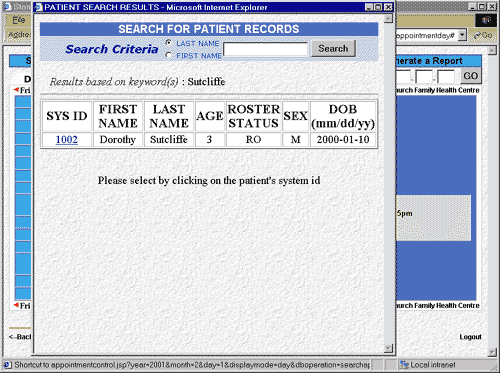Click the Back link in background window
Screen dimensions: 500x373
click(x=20, y=337)
